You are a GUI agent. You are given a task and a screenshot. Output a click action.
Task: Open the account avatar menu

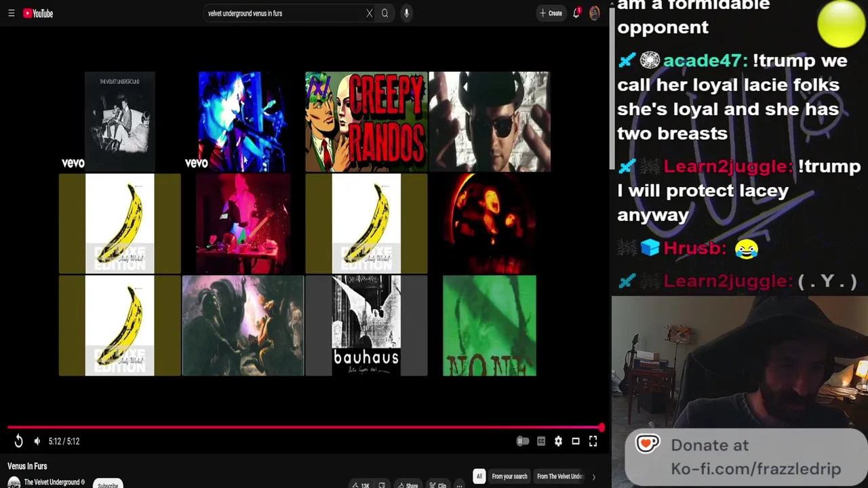595,13
